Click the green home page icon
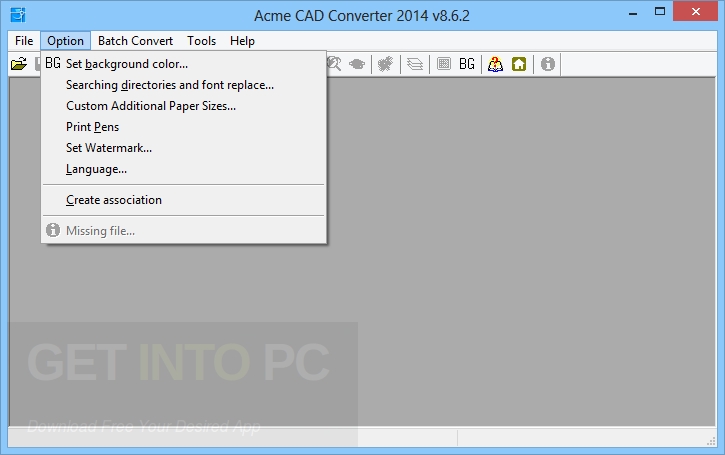The height and width of the screenshot is (455, 725). (x=519, y=64)
